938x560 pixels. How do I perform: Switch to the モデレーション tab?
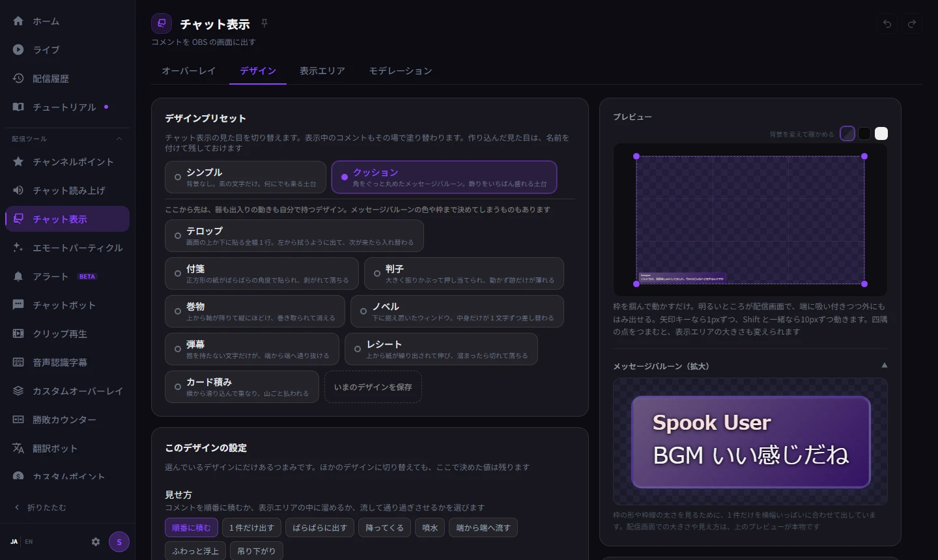coord(401,70)
